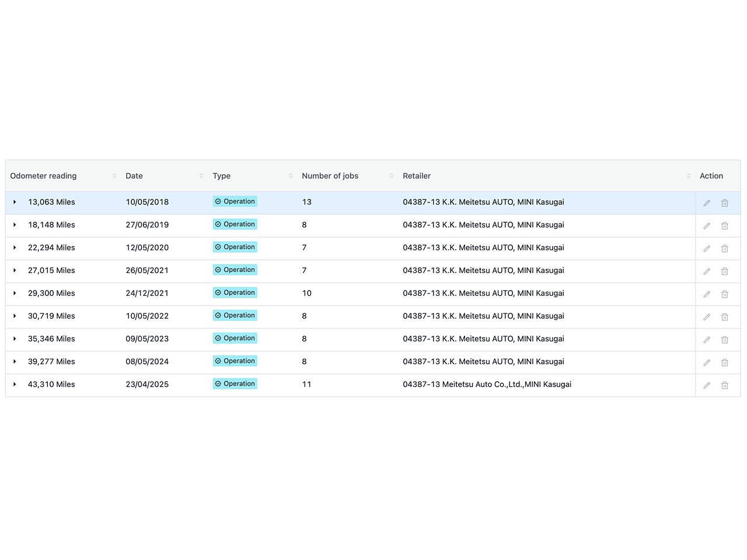Screen dimensions: 747x560
Task: Select the date 08/05/2024
Action: coord(147,361)
